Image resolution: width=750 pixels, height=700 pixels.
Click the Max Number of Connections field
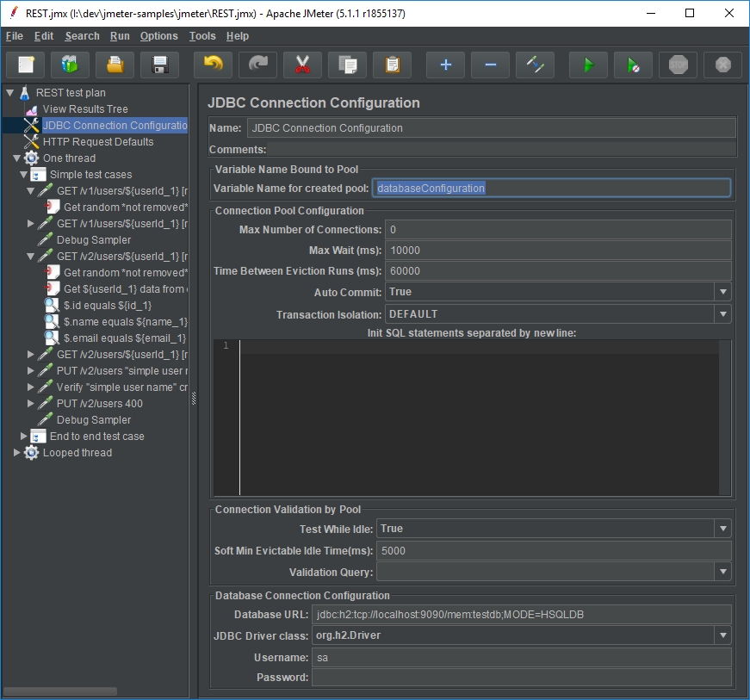(x=558, y=230)
